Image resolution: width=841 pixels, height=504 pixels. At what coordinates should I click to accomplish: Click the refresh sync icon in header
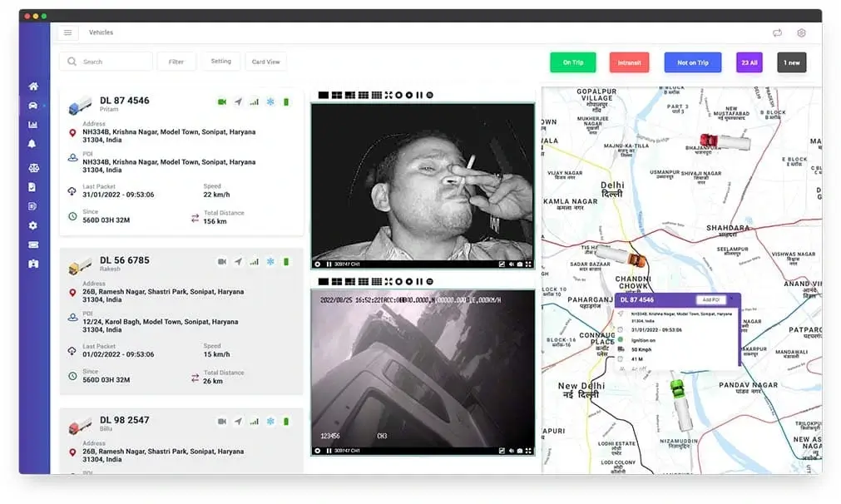click(777, 32)
